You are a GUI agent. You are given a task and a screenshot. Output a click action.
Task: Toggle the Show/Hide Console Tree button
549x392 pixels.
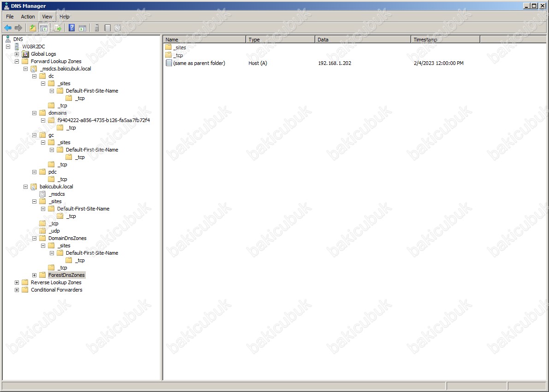[x=43, y=28]
